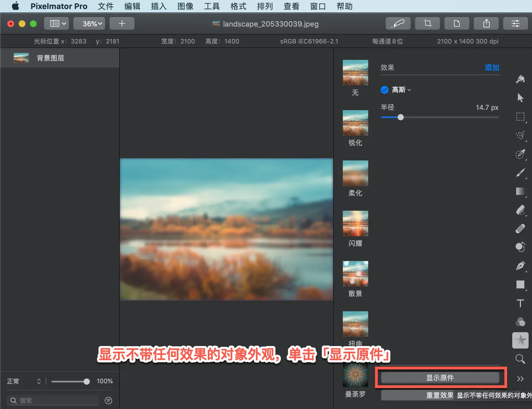This screenshot has width=532, height=409.
Task: Open the Apple menu
Action: coord(15,6)
